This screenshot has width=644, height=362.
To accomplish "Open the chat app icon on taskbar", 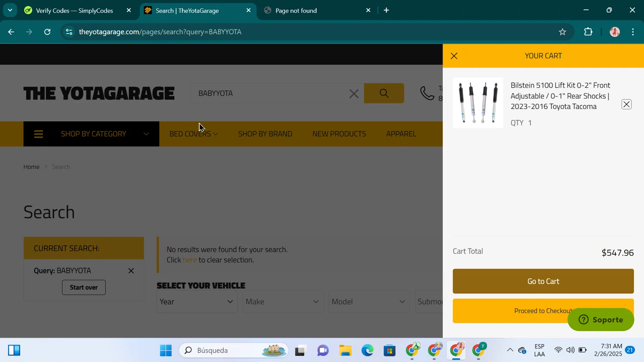I will tap(323, 350).
